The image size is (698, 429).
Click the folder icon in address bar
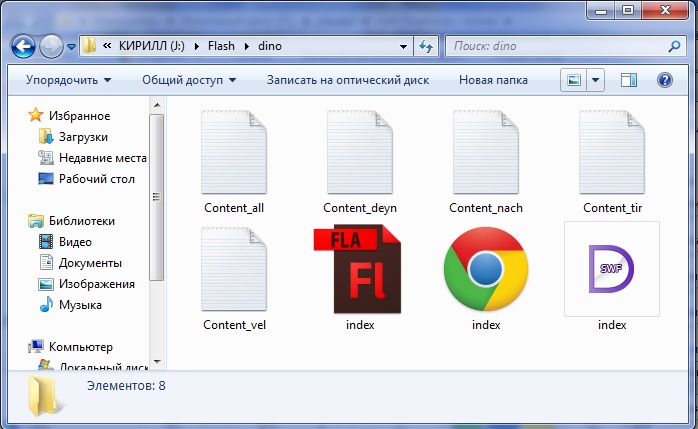[89, 46]
